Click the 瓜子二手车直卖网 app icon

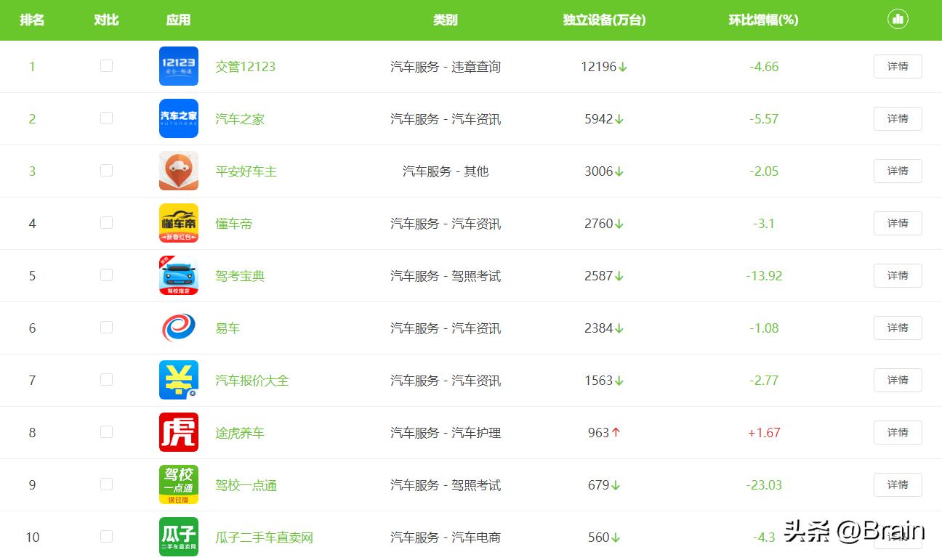coord(178,537)
